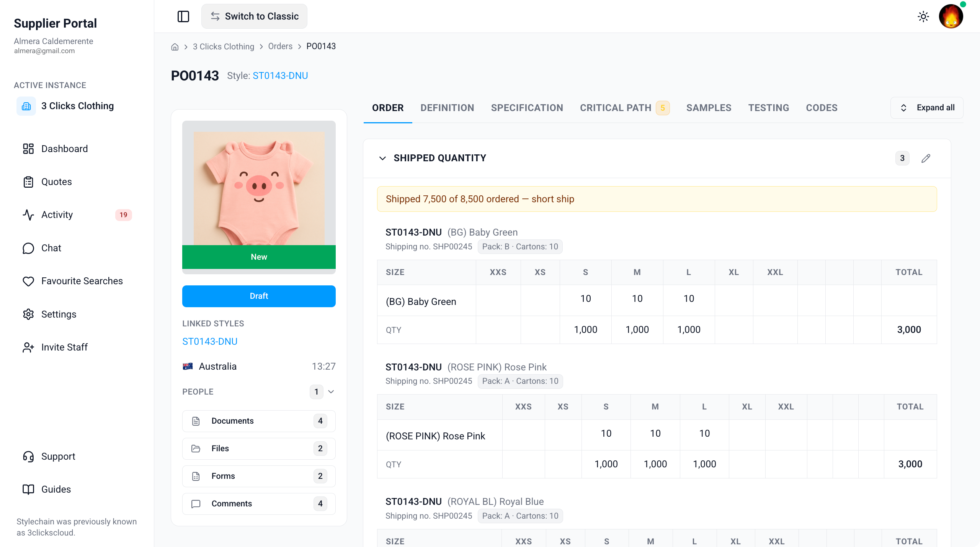Image resolution: width=980 pixels, height=547 pixels.
Task: Open the Forms row
Action: pyautogui.click(x=259, y=476)
